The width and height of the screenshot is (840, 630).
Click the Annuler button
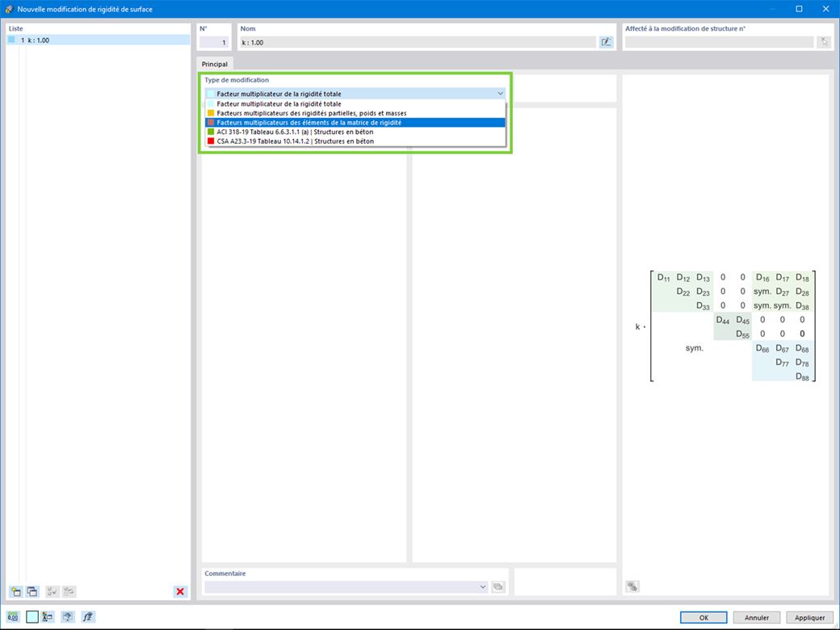[757, 618]
